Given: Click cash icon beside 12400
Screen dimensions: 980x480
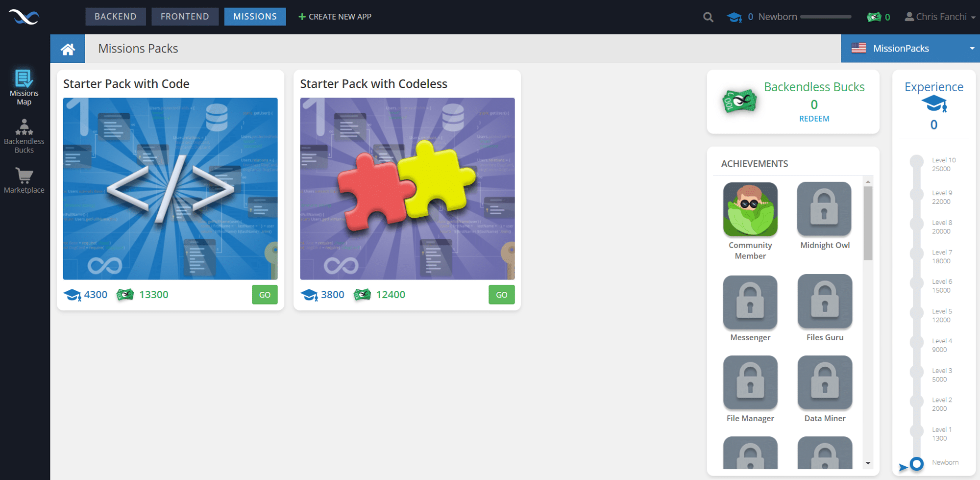Looking at the screenshot, I should [362, 295].
